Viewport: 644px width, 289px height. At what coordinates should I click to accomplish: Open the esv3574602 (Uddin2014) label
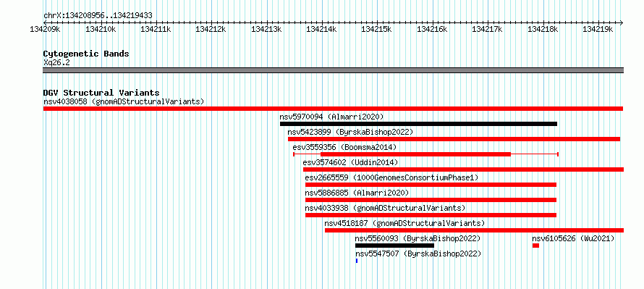click(350, 162)
